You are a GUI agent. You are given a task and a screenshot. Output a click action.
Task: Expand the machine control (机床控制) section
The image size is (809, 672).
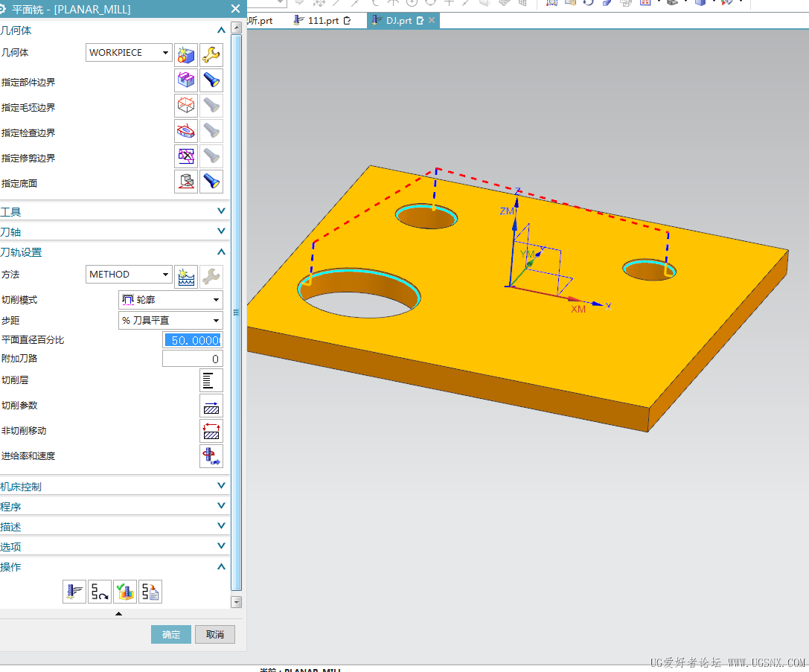click(221, 486)
